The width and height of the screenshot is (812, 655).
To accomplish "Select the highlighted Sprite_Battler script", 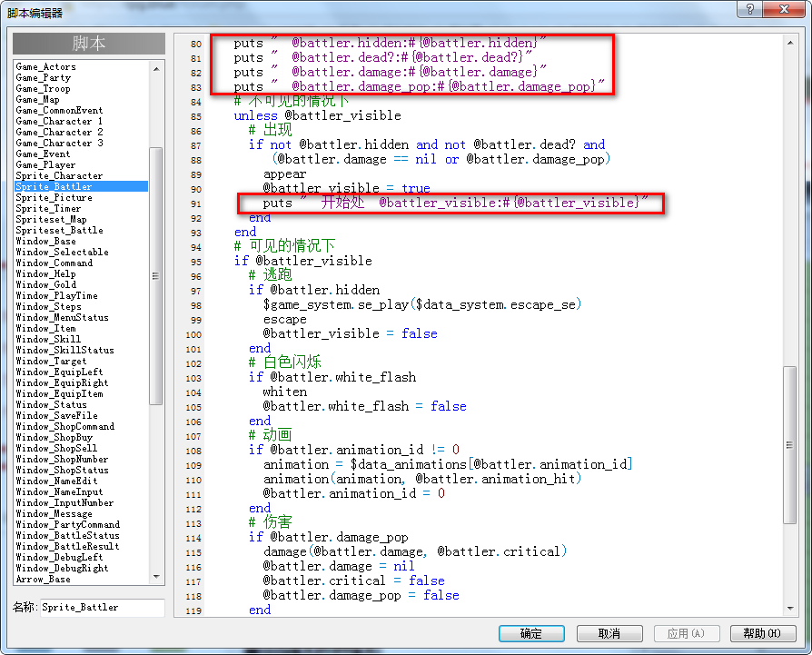I will tap(82, 186).
